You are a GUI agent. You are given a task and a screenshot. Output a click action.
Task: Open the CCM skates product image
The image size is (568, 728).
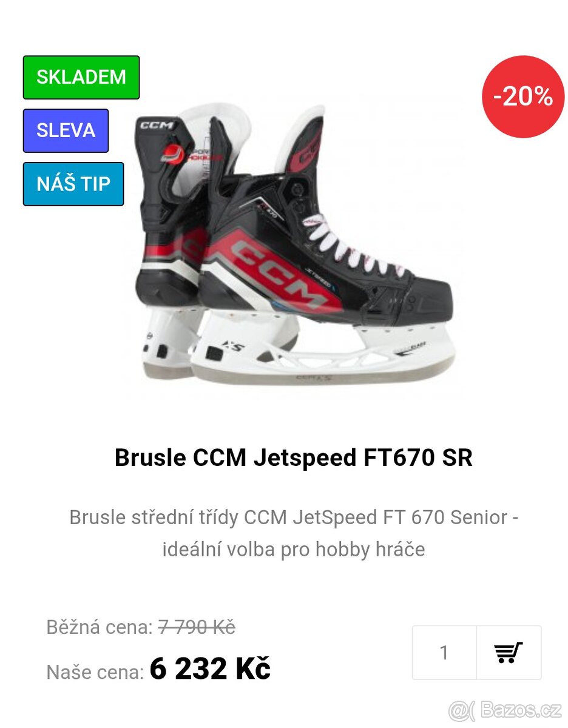pyautogui.click(x=291, y=249)
